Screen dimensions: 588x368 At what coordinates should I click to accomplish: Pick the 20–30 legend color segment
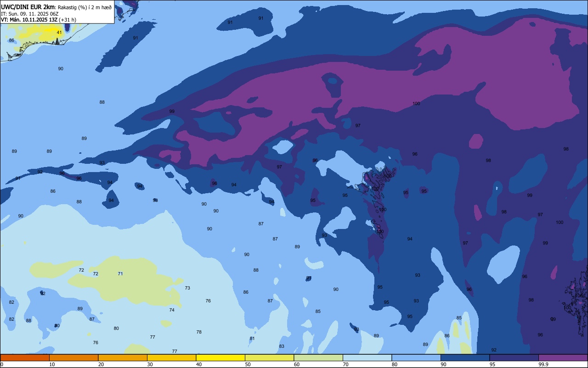123,357
